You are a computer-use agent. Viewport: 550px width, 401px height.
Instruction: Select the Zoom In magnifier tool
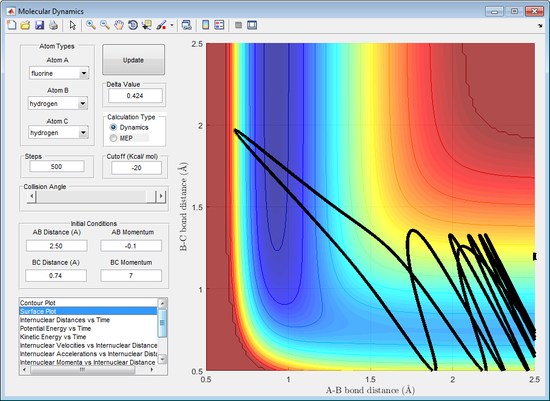[x=91, y=25]
